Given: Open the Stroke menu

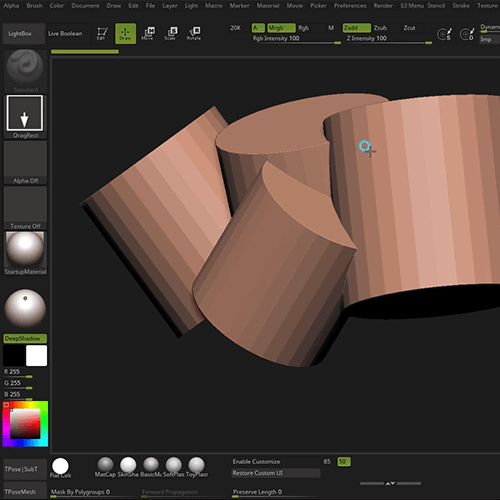Looking at the screenshot, I should (x=461, y=6).
